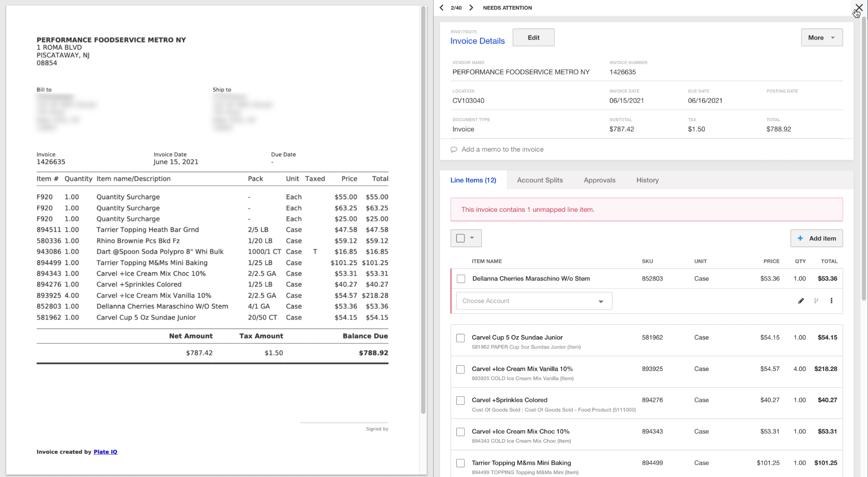Screen dimensions: 868x477
Task: Click 893925 COLD Ice Cream Mix Vanilla subtext
Action: click(523, 378)
